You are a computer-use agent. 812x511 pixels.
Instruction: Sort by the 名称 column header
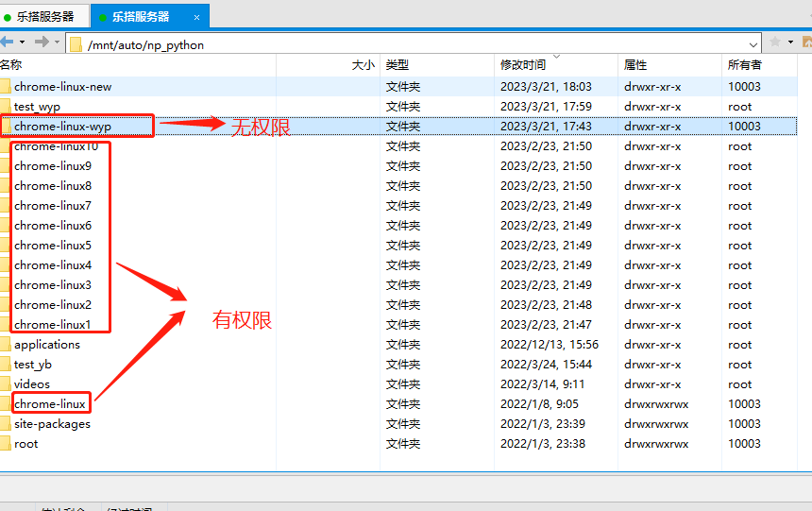(137, 65)
